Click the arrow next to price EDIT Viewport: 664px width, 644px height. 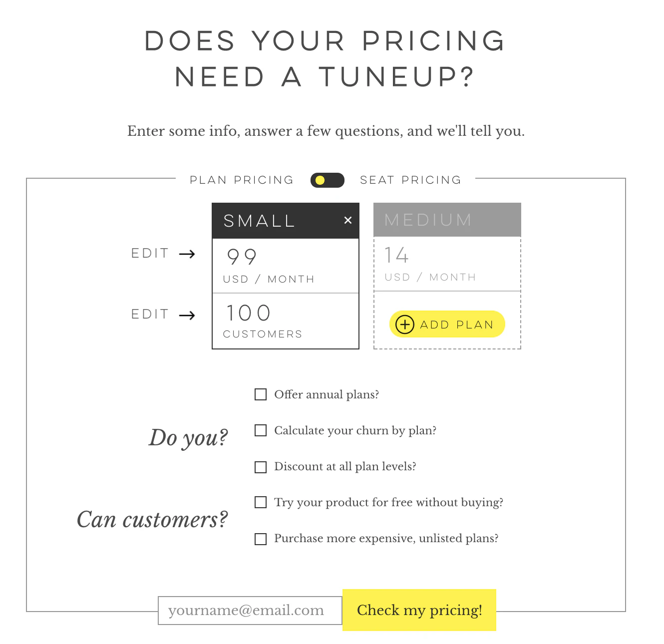coord(187,254)
